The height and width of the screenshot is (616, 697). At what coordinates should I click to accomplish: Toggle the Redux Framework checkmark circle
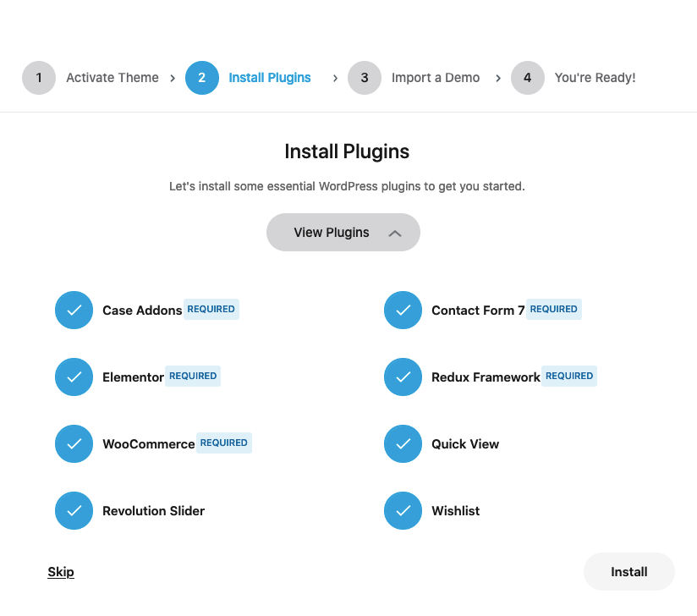coord(403,377)
